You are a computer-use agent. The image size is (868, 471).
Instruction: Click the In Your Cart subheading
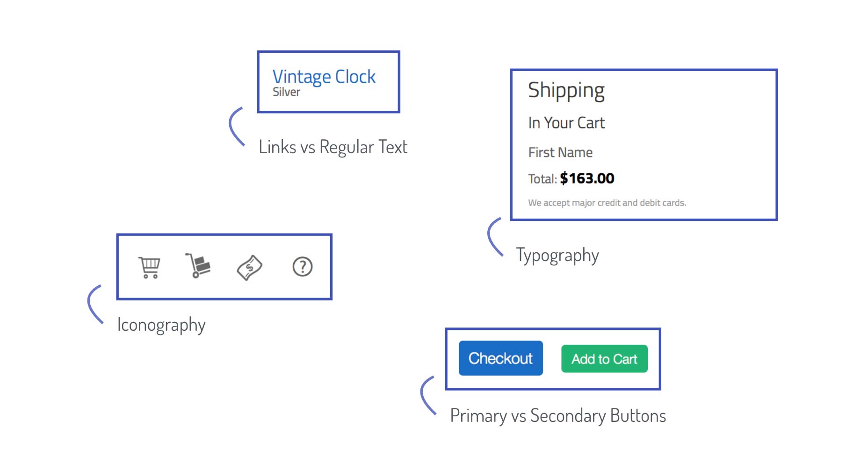tap(566, 123)
